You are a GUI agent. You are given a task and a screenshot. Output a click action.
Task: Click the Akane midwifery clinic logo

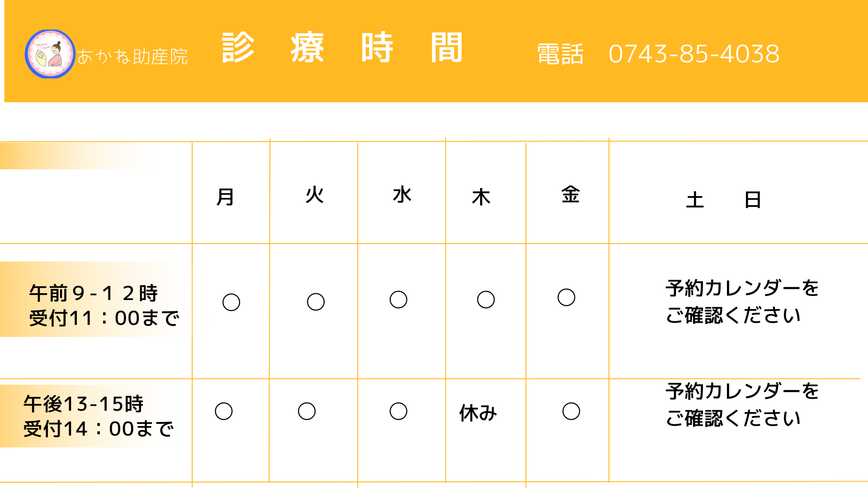(50, 54)
